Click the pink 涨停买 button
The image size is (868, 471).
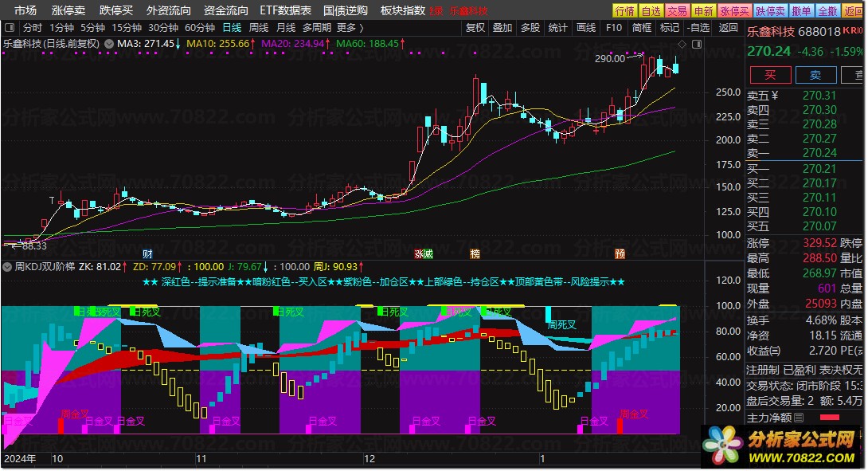734,11
